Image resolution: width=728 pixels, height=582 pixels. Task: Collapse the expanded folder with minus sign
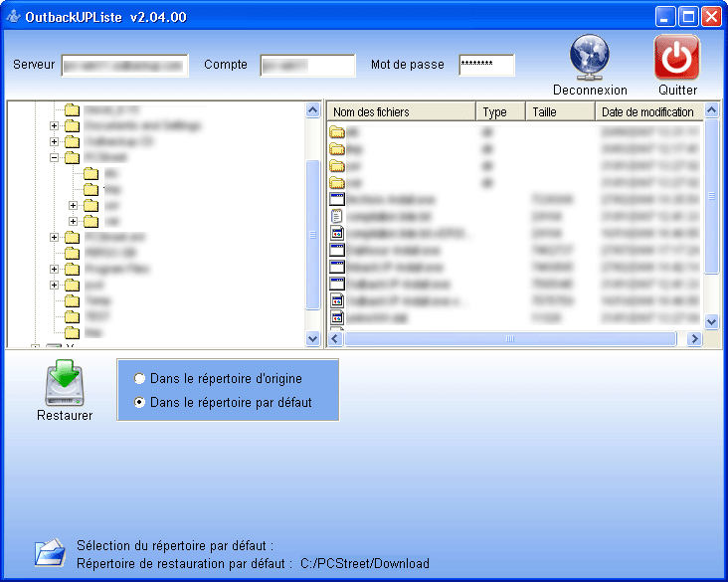[54, 158]
